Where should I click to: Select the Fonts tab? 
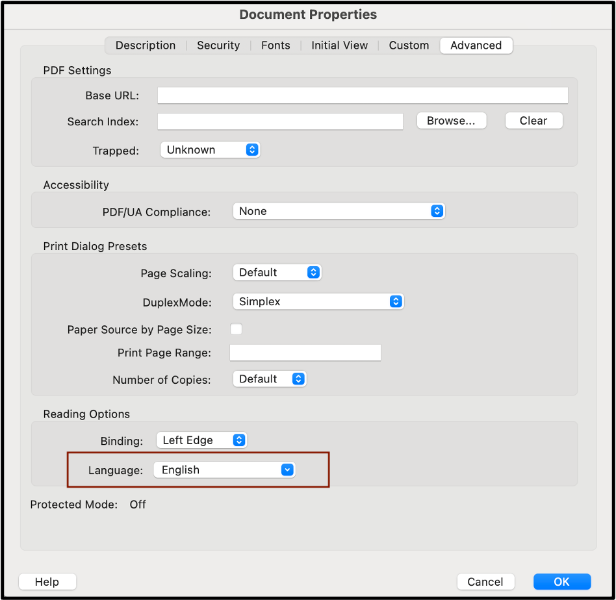(x=276, y=45)
